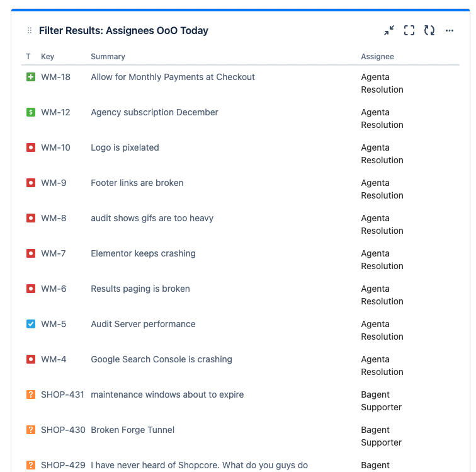Refresh the Filter Results gadget
This screenshot has height=472, width=476.
tap(429, 30)
